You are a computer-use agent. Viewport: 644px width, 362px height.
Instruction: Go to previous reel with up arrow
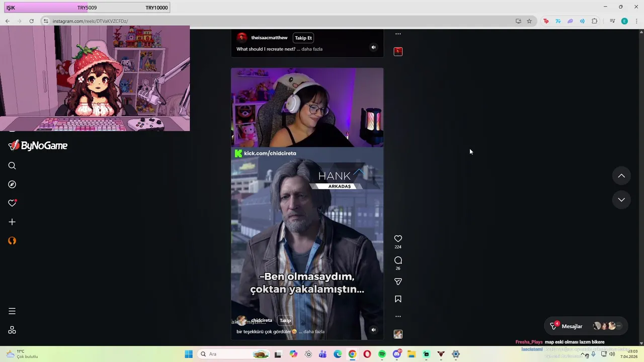(x=621, y=176)
